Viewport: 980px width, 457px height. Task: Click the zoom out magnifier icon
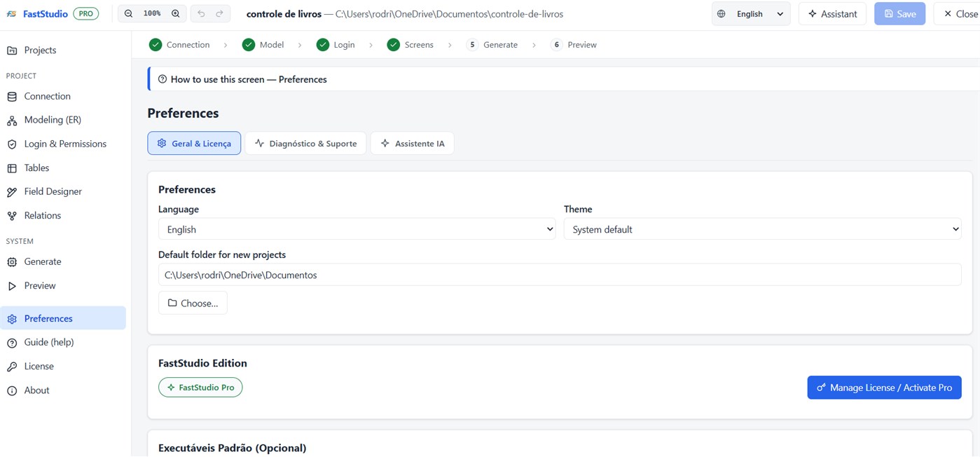[128, 13]
